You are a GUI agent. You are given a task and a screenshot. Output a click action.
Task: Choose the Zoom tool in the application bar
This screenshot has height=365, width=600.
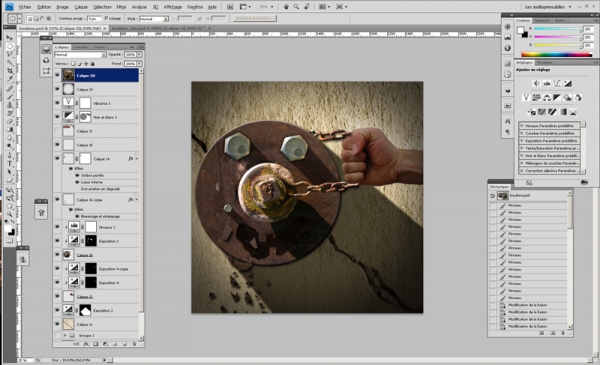(296, 7)
